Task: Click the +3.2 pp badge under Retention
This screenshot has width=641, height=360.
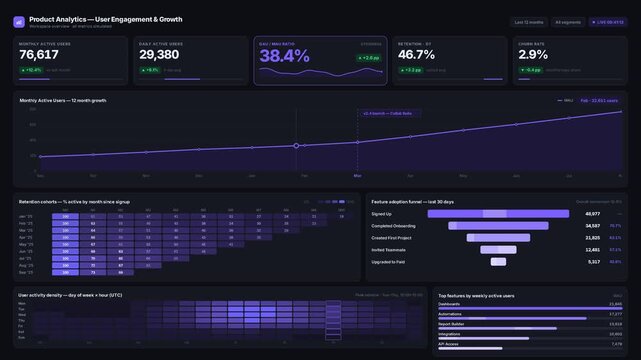Action: pos(411,70)
